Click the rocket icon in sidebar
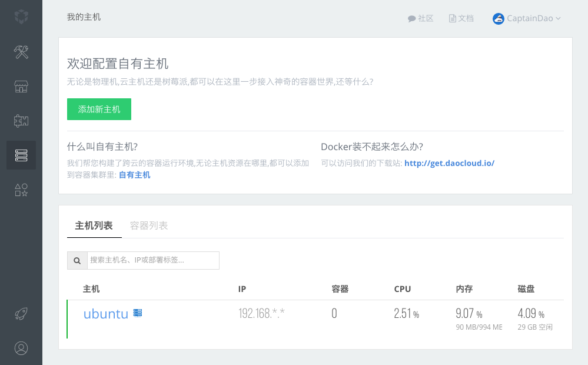Image resolution: width=588 pixels, height=365 pixels. pos(21,314)
